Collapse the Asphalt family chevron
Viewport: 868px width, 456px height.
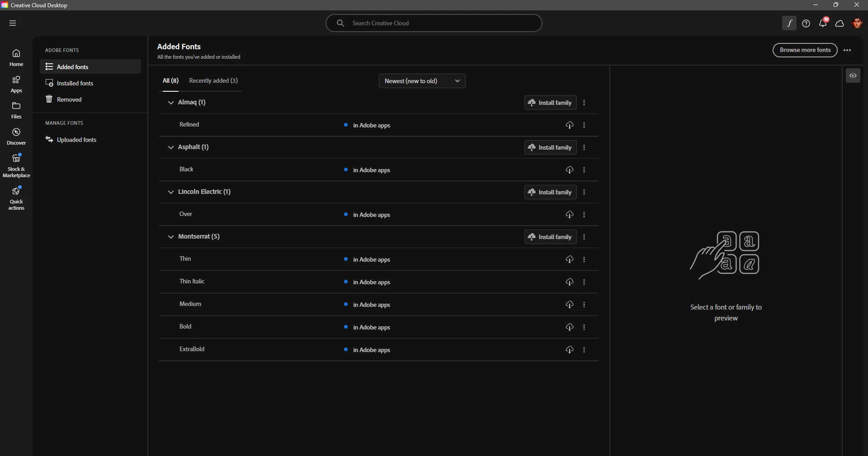point(171,147)
